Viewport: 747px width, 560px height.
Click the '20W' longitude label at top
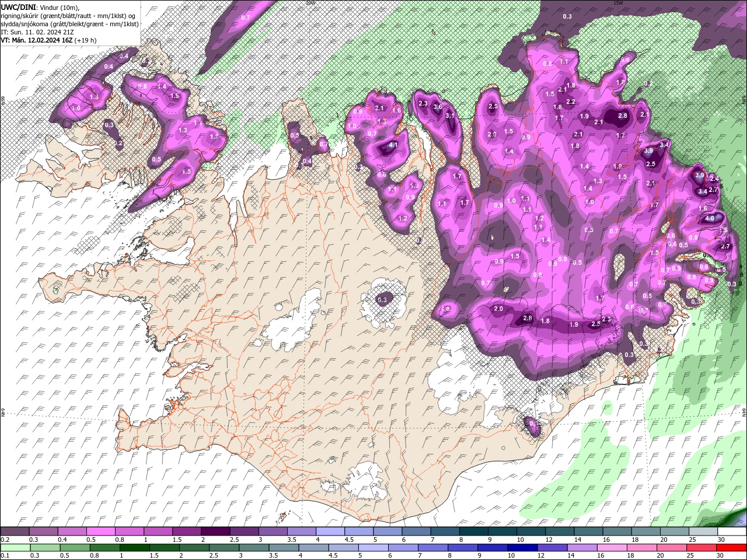pos(310,3)
